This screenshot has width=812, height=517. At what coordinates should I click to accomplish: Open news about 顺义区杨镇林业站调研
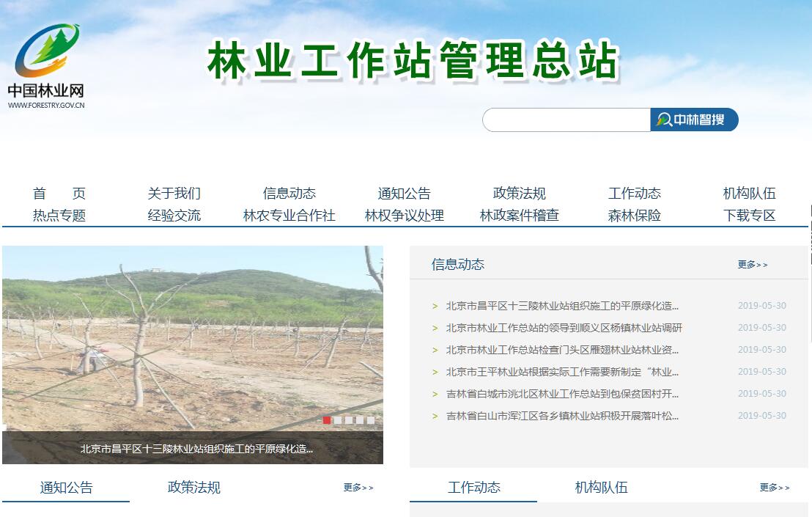564,328
